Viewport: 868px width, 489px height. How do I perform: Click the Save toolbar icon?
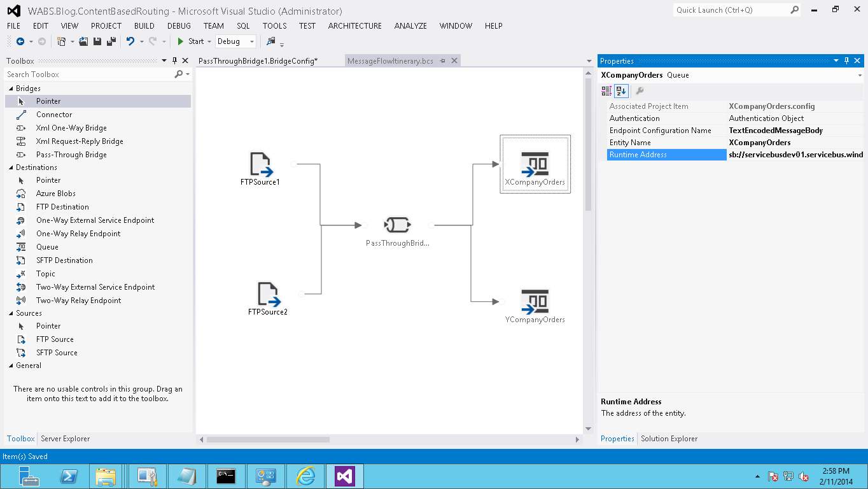coord(97,41)
